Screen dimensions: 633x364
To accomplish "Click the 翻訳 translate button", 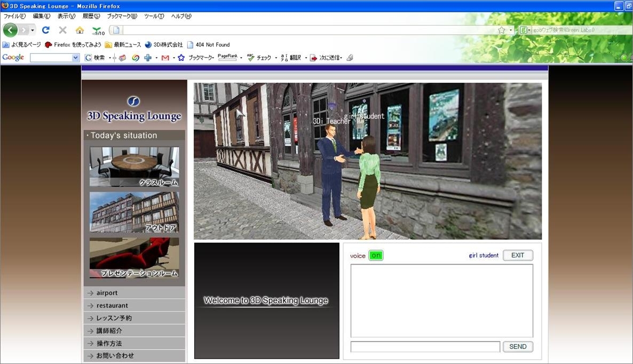I will coord(291,58).
